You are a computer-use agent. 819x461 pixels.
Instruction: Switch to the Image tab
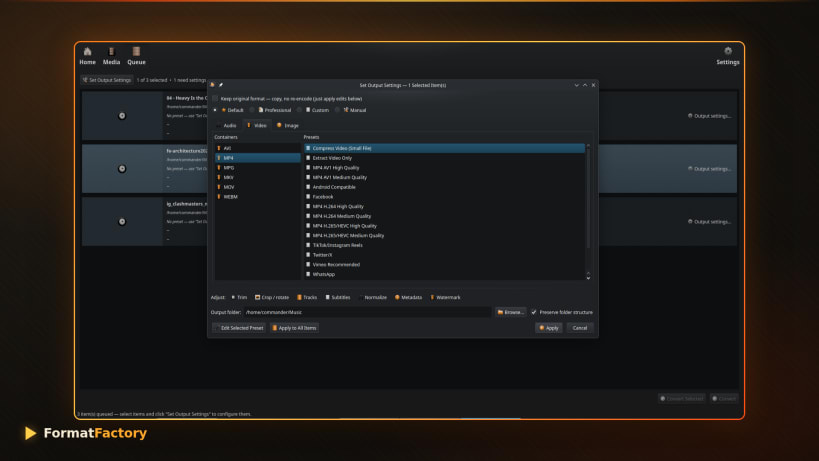[288, 125]
